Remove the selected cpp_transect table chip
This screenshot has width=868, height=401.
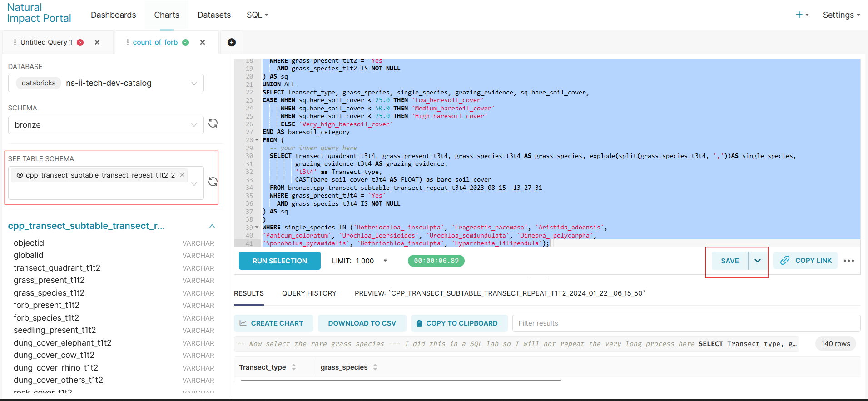click(182, 175)
